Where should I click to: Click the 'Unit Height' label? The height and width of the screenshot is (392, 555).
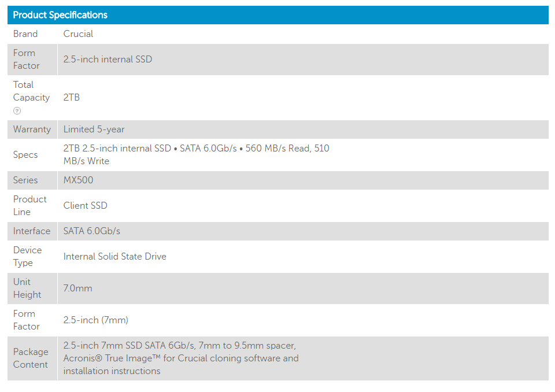click(x=27, y=289)
